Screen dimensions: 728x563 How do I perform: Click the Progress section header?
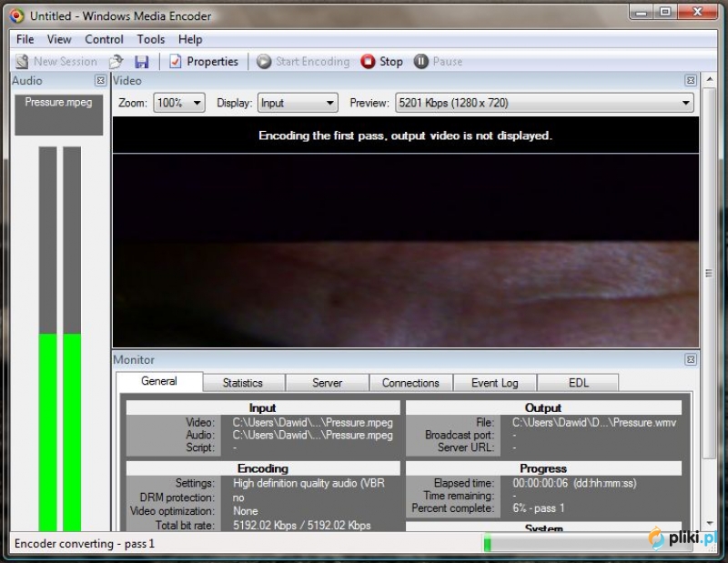[x=543, y=468]
